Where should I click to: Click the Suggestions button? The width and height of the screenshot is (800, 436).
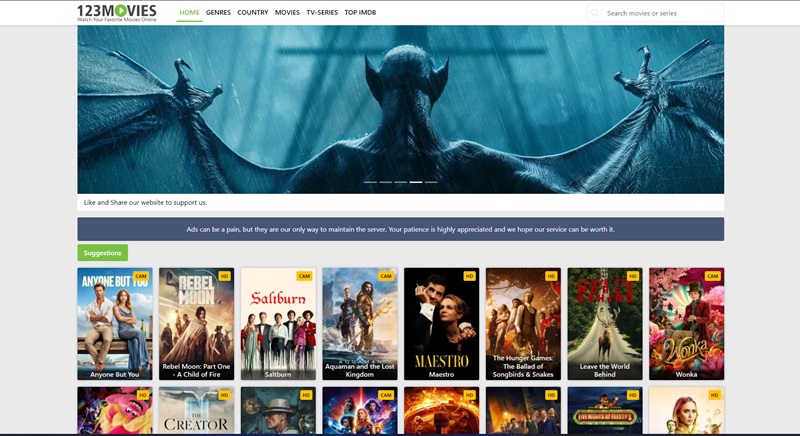tap(103, 253)
